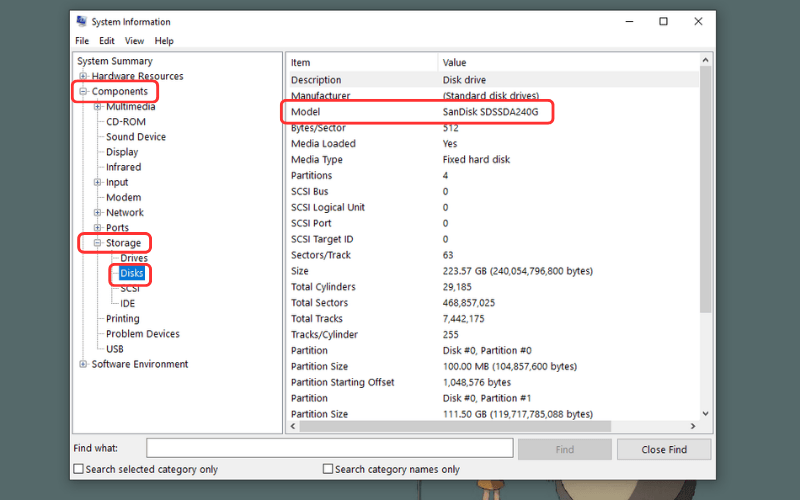Click the Find what input field

(330, 449)
